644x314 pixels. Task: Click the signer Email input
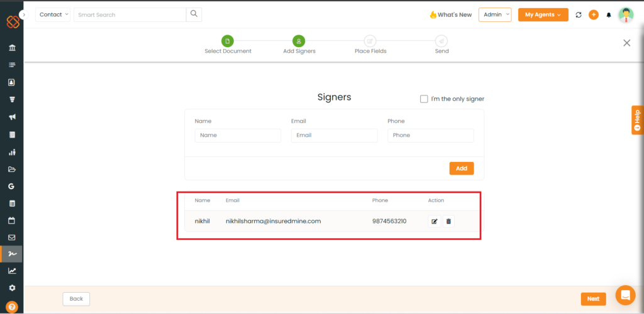point(335,135)
